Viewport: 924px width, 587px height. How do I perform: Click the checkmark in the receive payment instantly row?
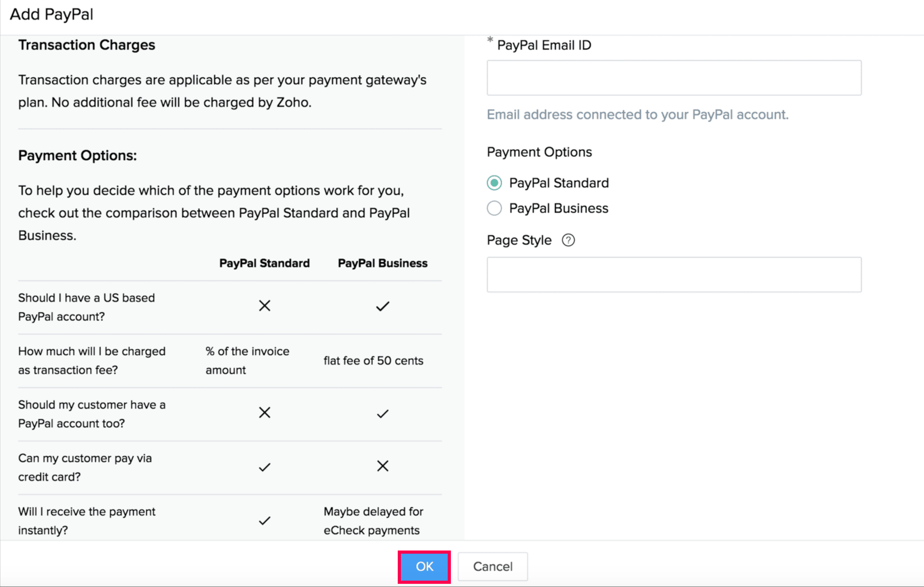(x=264, y=521)
